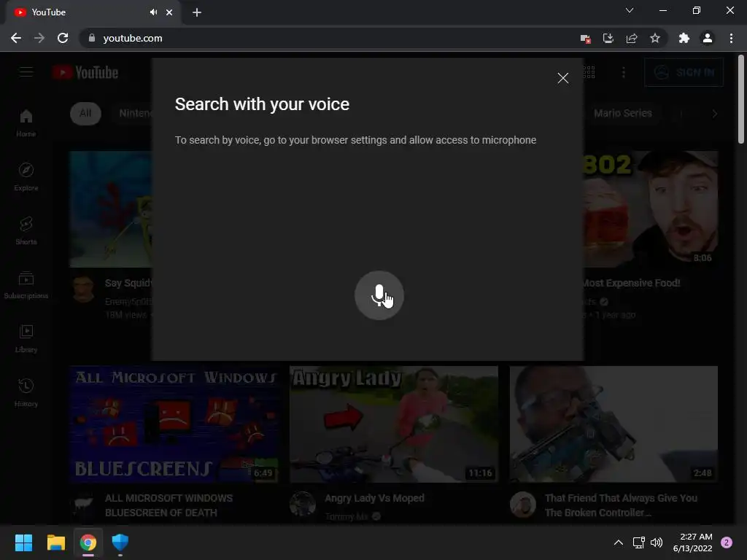Viewport: 747px width, 560px height.
Task: Open Chrome extensions puzzle icon
Action: tap(684, 38)
